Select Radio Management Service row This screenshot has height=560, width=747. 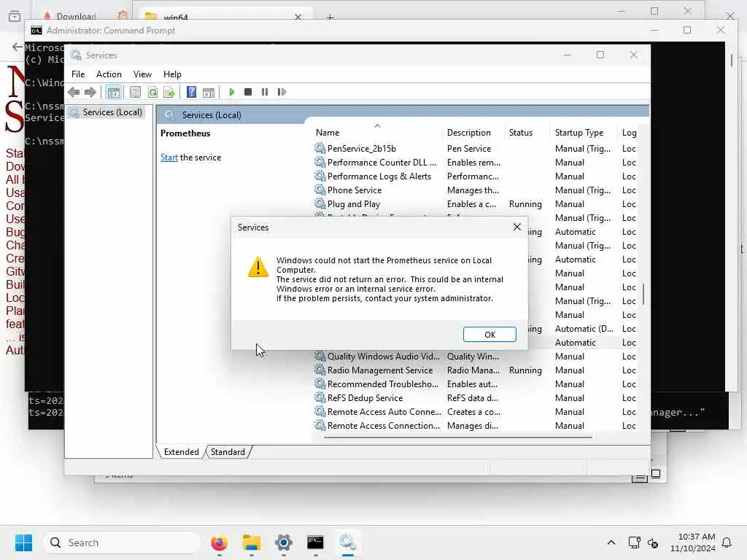(476, 370)
